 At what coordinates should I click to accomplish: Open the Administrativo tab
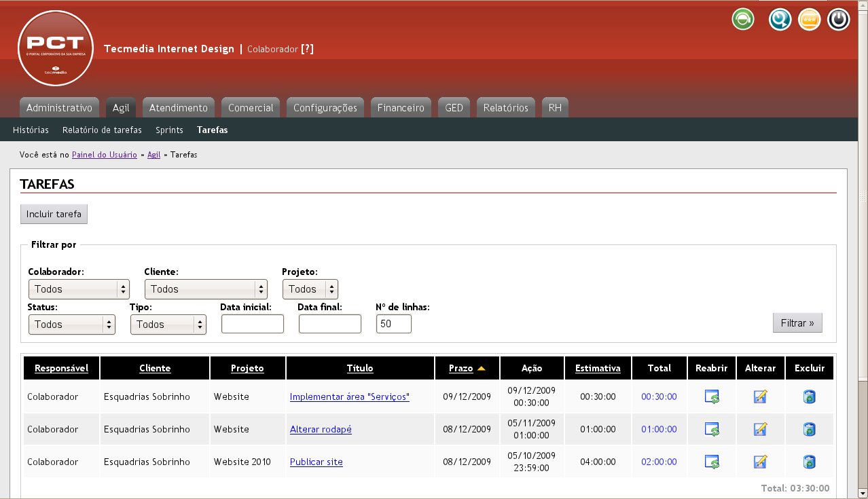pos(59,108)
